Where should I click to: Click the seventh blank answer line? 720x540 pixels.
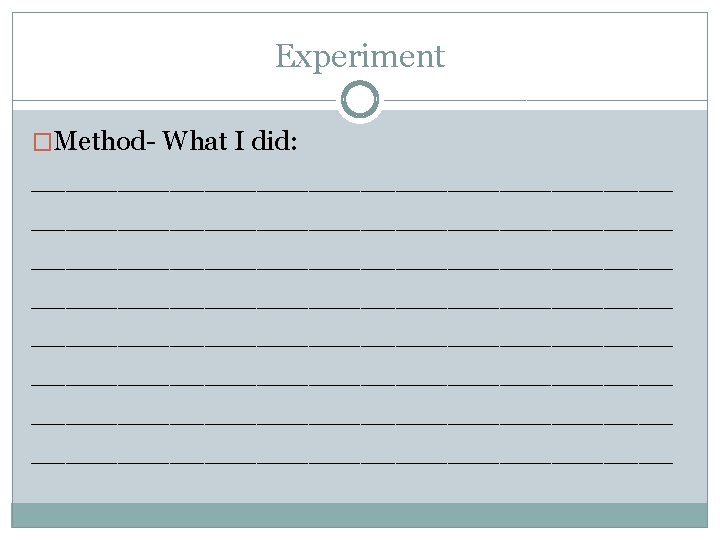pos(352,422)
